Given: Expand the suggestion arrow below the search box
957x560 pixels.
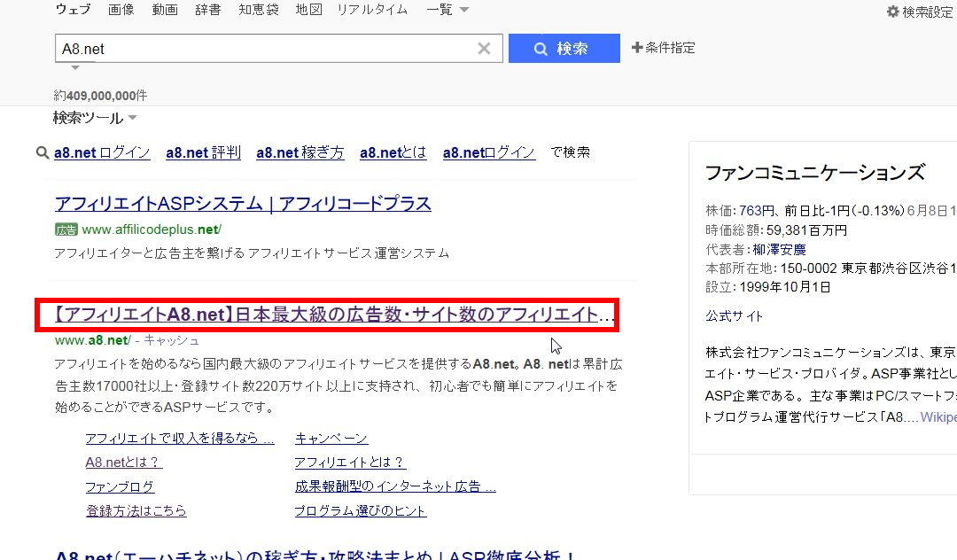Looking at the screenshot, I should pos(75,67).
